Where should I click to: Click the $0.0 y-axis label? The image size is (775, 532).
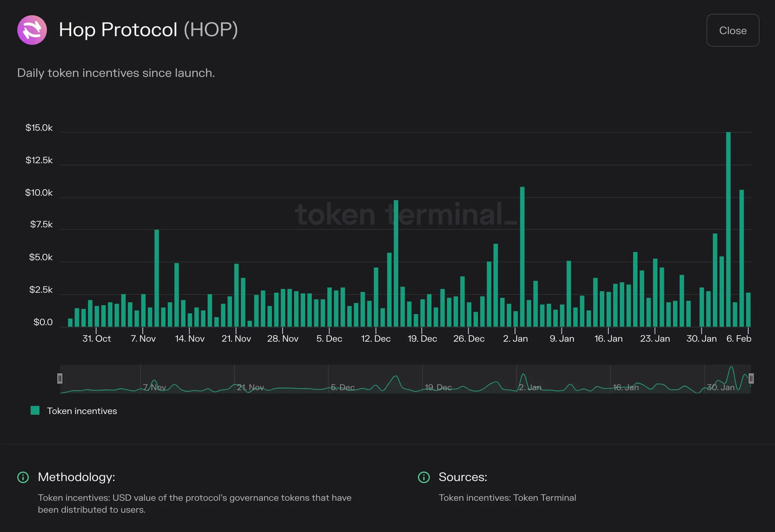pos(43,322)
